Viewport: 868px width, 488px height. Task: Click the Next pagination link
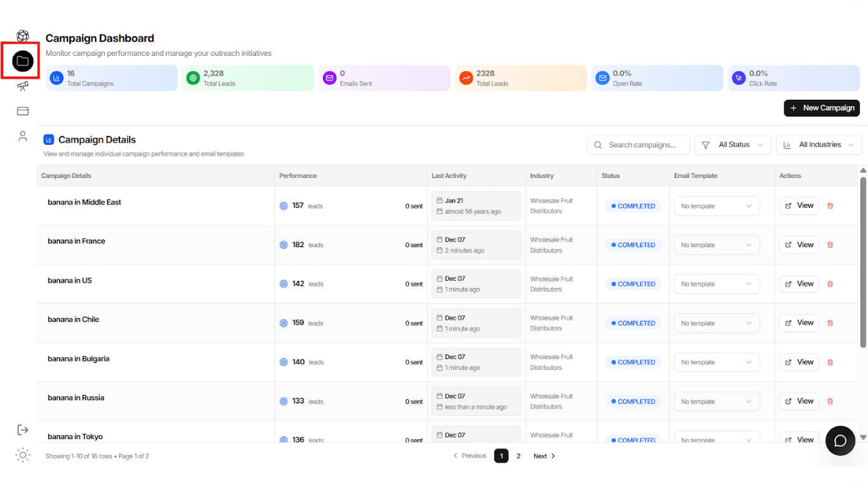(x=544, y=456)
